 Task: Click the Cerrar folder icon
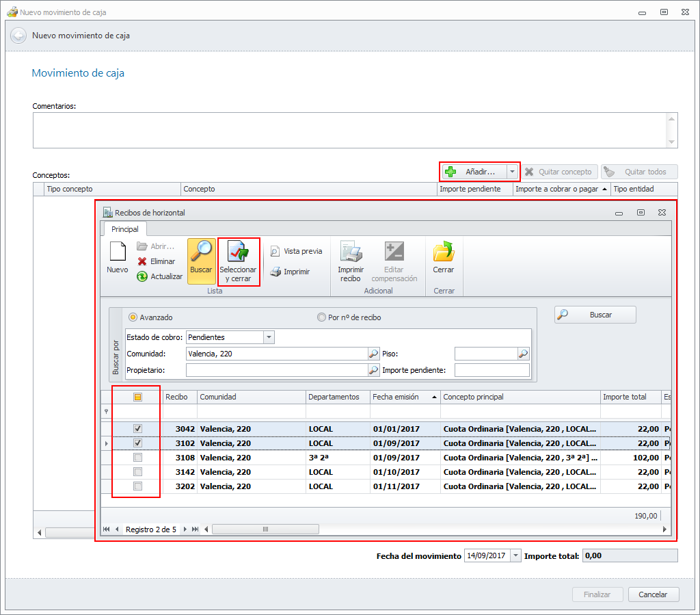tap(444, 252)
